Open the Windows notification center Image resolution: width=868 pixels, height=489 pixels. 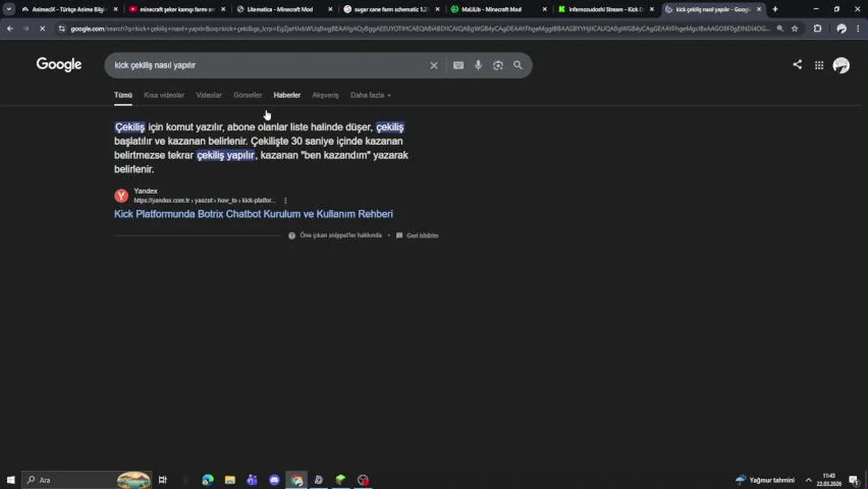tap(854, 480)
